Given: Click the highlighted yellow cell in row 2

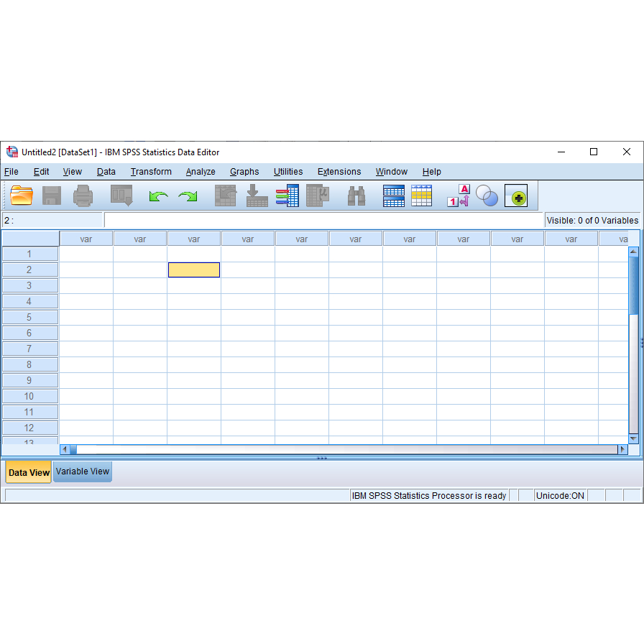Looking at the screenshot, I should click(194, 270).
